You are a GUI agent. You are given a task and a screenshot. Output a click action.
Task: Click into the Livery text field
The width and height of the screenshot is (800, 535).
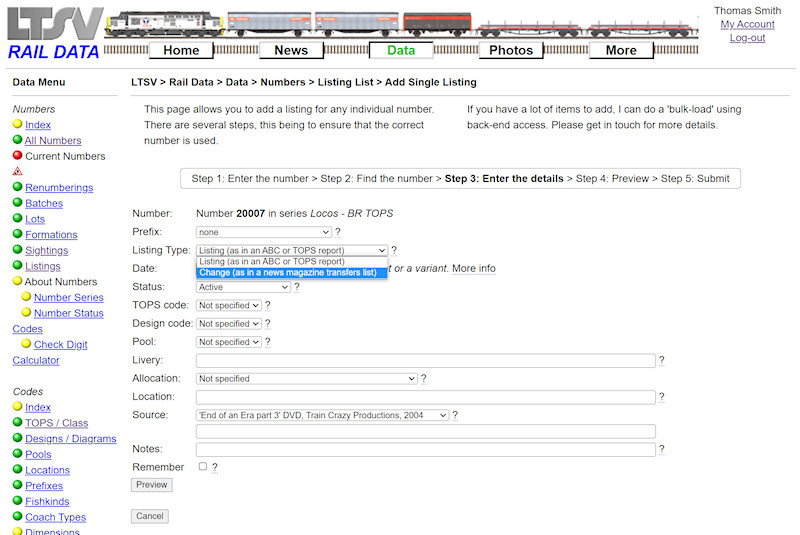(x=425, y=361)
